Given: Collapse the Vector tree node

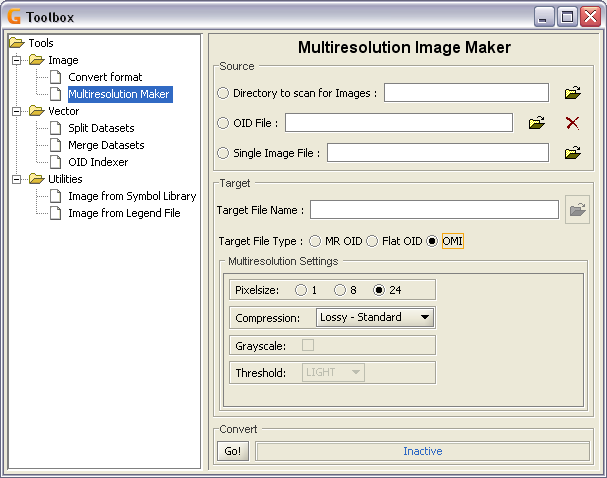Looking at the screenshot, I should point(17,111).
